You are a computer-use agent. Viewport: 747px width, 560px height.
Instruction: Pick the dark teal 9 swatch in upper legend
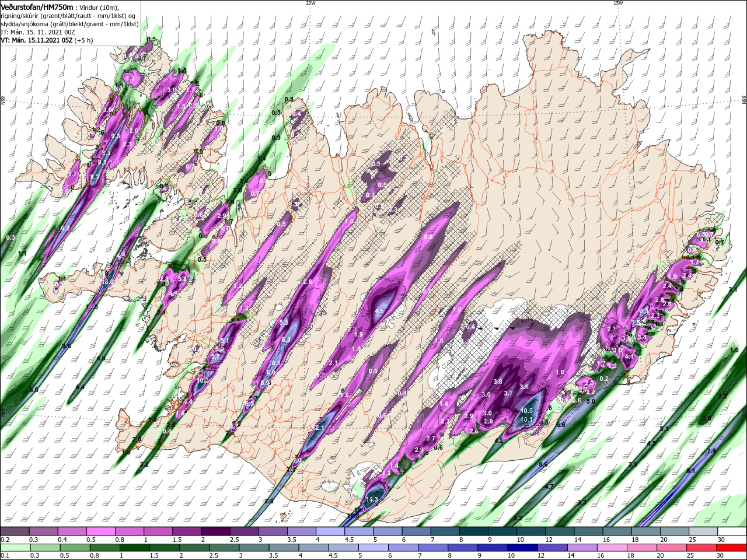tap(503, 531)
